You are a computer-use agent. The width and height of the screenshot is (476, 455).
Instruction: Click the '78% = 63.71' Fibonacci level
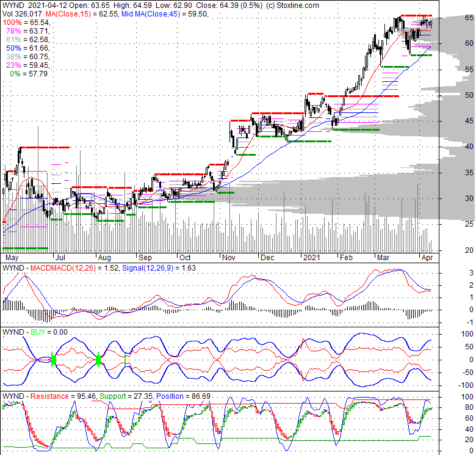[x=27, y=31]
